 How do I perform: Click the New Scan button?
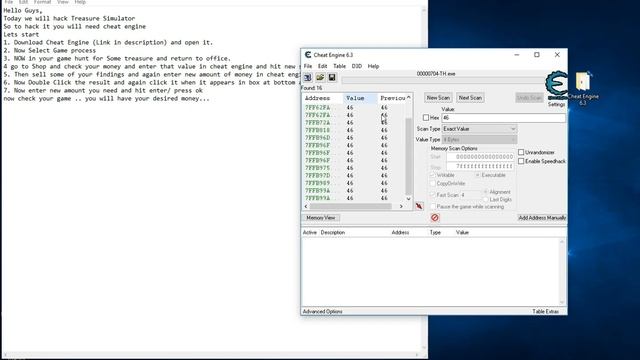click(438, 98)
